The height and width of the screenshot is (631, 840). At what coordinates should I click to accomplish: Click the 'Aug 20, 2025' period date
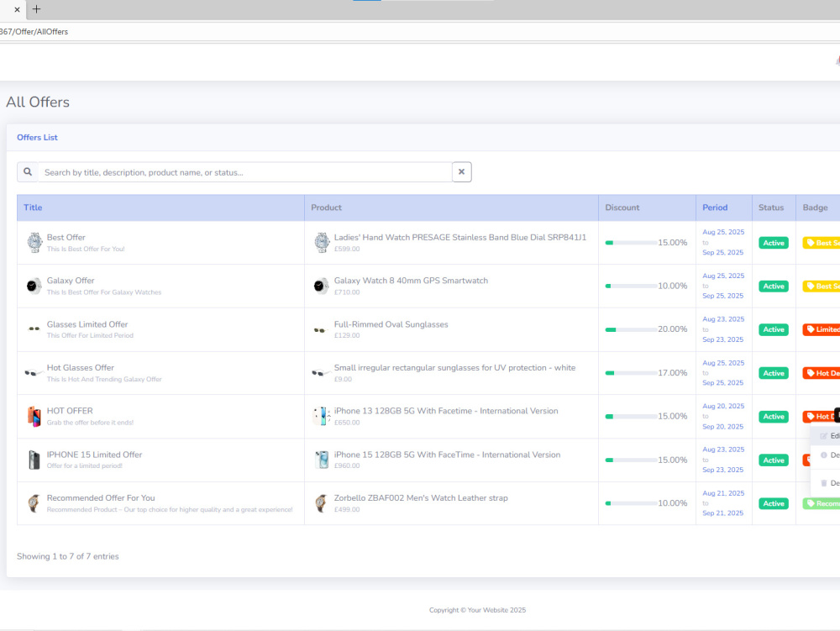point(723,406)
